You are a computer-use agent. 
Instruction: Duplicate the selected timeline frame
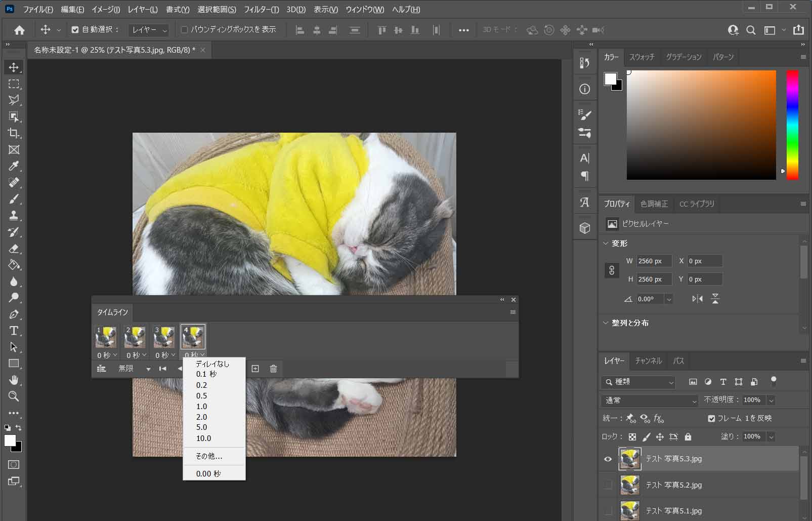(x=255, y=369)
